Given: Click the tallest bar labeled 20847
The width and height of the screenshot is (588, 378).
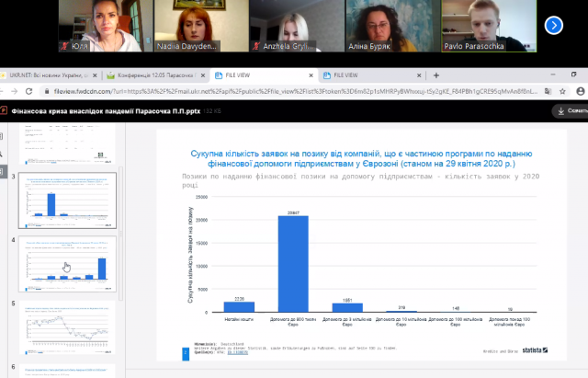Looking at the screenshot, I should (x=293, y=267).
